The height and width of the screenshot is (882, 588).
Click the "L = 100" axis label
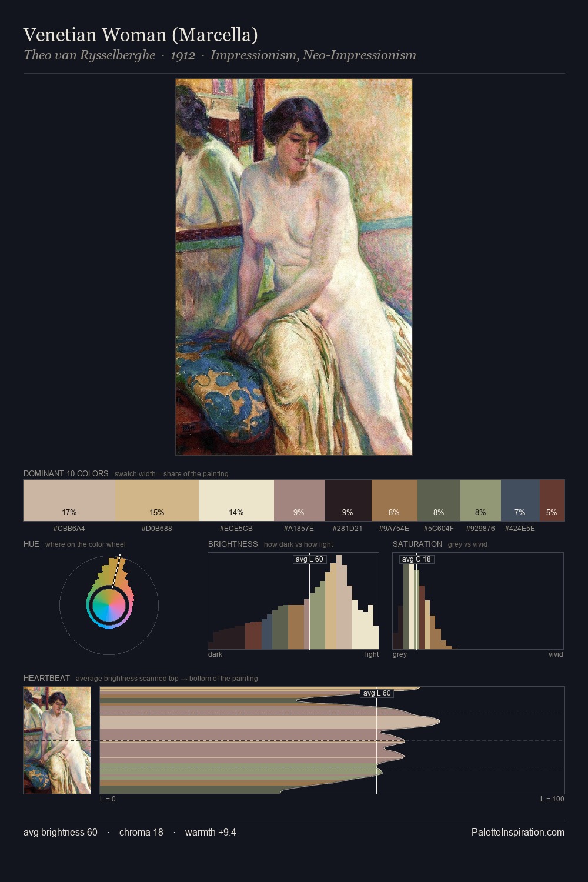552,799
